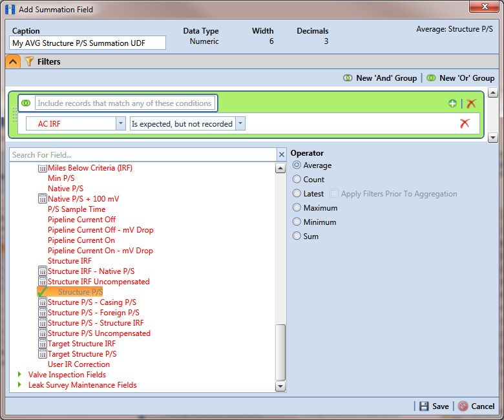Image resolution: width=504 pixels, height=420 pixels.
Task: Close the Add Summation Field dialog
Action: [x=485, y=6]
